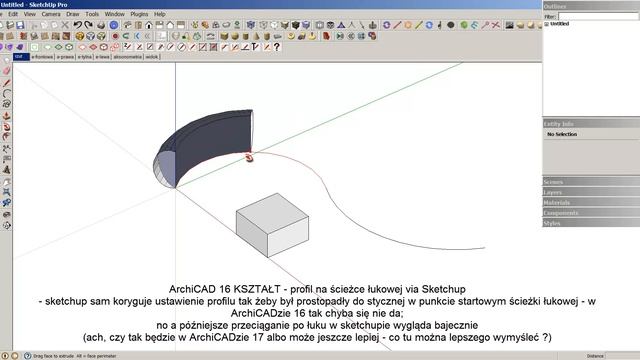
Task: Click the house front view icon
Action: 149,25
